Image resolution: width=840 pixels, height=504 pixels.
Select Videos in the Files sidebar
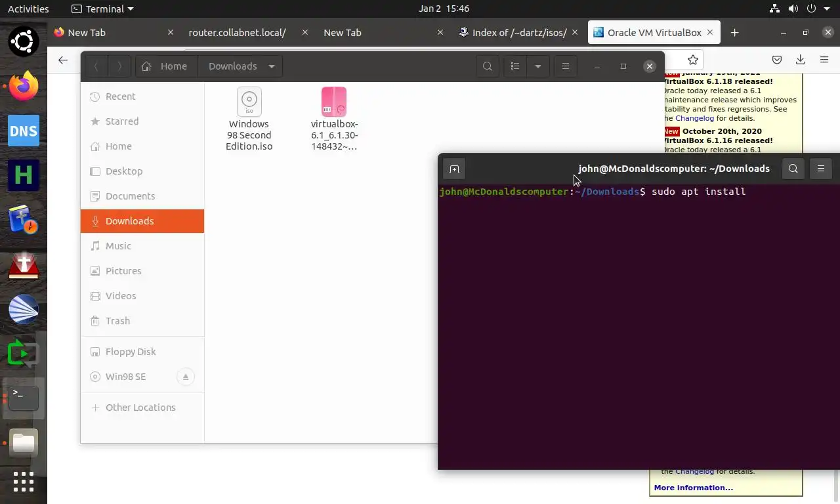click(142, 296)
